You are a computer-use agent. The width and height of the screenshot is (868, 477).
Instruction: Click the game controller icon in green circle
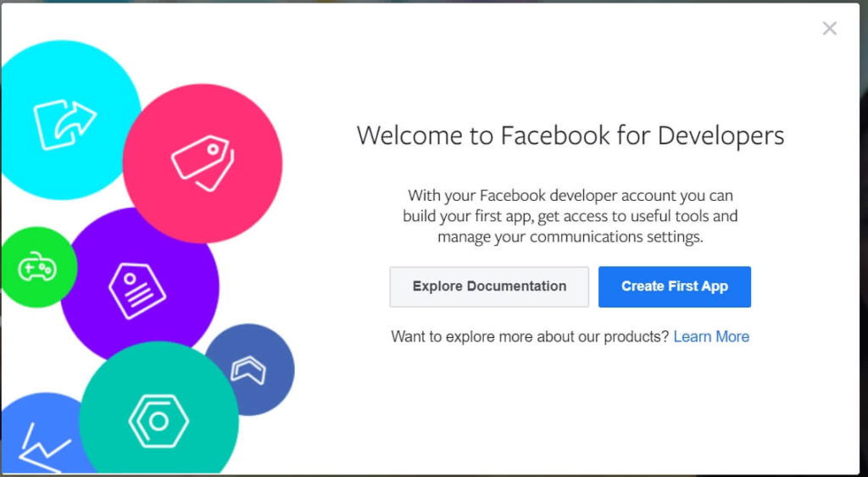(37, 267)
